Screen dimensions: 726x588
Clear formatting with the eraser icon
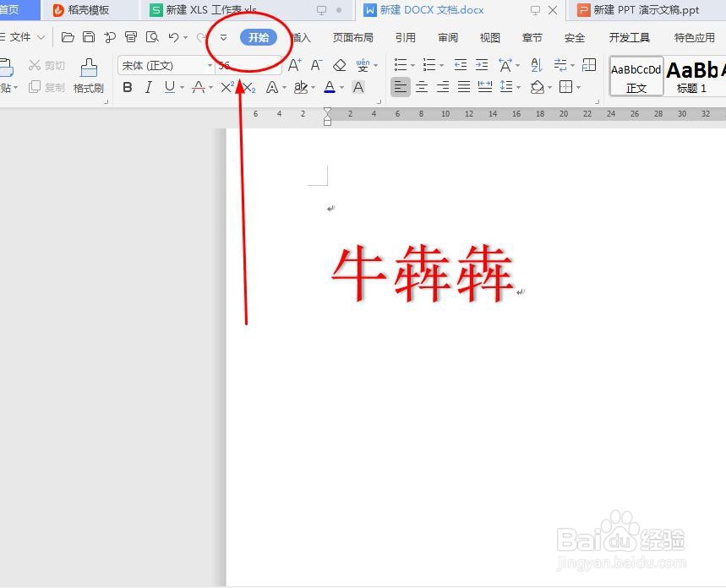(341, 64)
